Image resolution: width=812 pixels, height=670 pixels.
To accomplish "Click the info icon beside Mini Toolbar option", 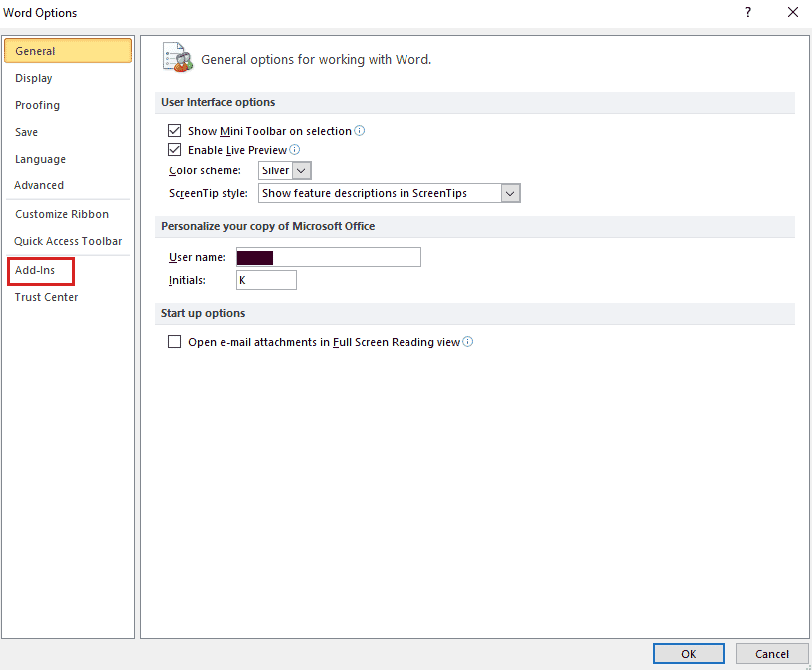I will [360, 131].
